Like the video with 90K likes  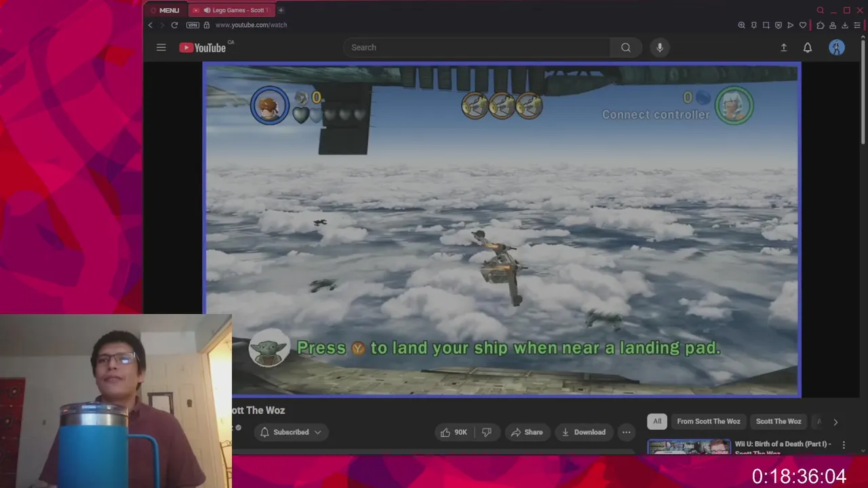click(x=454, y=432)
